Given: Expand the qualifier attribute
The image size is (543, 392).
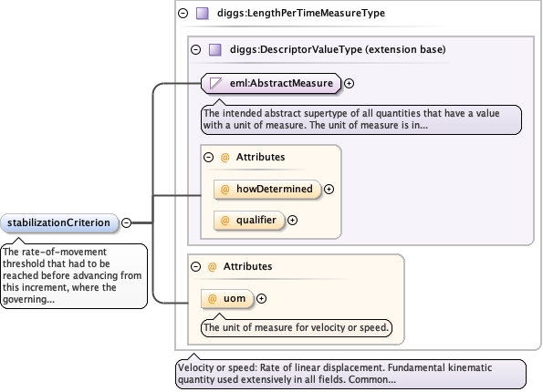Looking at the screenshot, I should pos(293,221).
